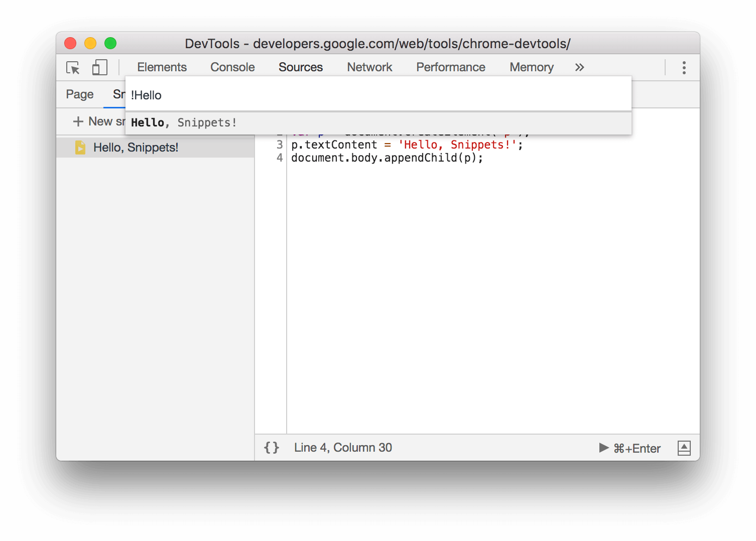
Task: Open the Sources tab
Action: [301, 67]
